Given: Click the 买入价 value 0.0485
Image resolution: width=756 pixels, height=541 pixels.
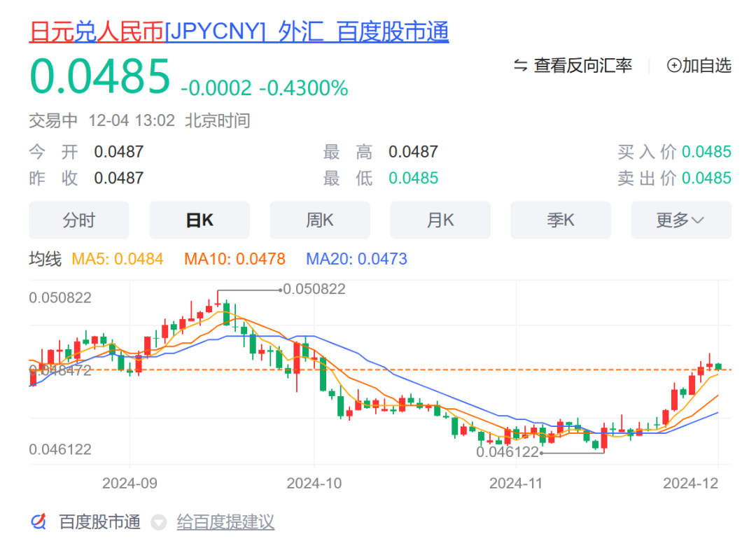Looking at the screenshot, I should 706,152.
